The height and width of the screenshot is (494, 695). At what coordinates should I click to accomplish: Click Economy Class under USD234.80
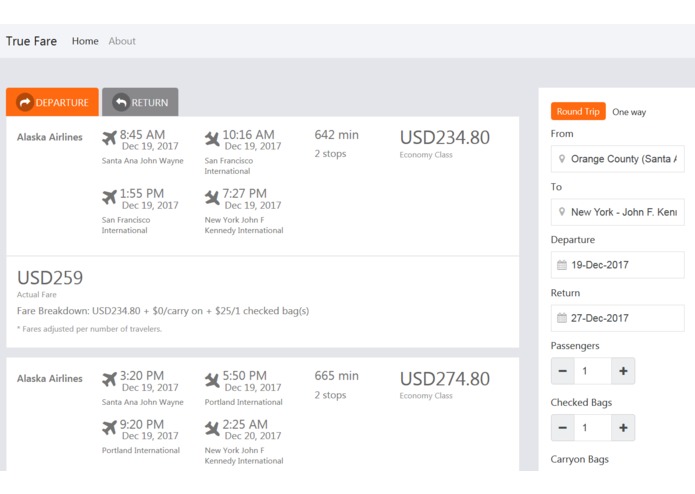click(426, 155)
